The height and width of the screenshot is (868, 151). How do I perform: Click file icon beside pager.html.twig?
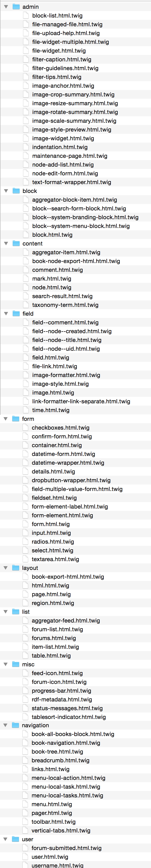(x=25, y=813)
